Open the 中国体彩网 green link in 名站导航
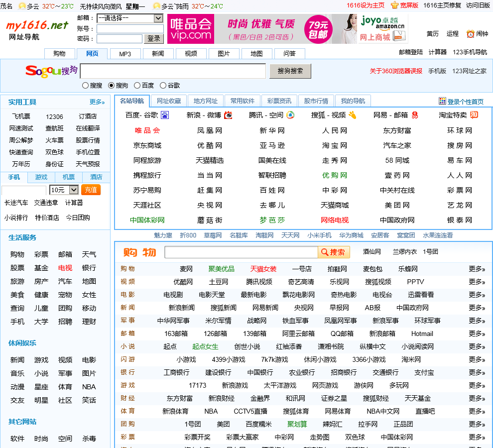Screen dimensions: 493x448 pyautogui.click(x=147, y=220)
